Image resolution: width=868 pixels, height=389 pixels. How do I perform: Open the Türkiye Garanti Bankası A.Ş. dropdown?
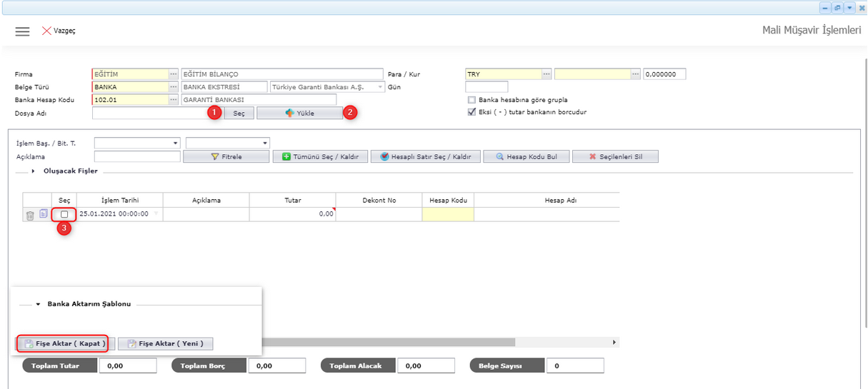click(380, 87)
